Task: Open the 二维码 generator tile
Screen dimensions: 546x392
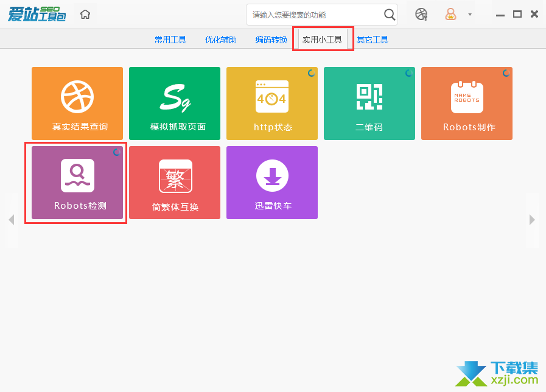Action: [369, 103]
